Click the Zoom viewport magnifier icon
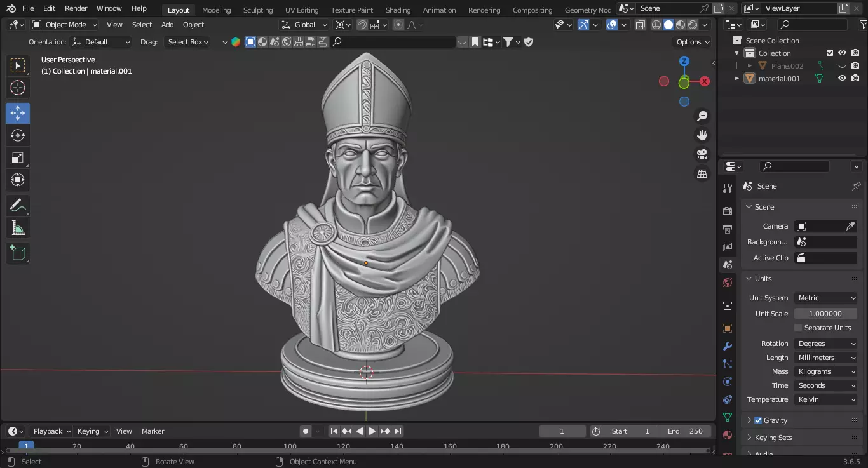 click(702, 116)
